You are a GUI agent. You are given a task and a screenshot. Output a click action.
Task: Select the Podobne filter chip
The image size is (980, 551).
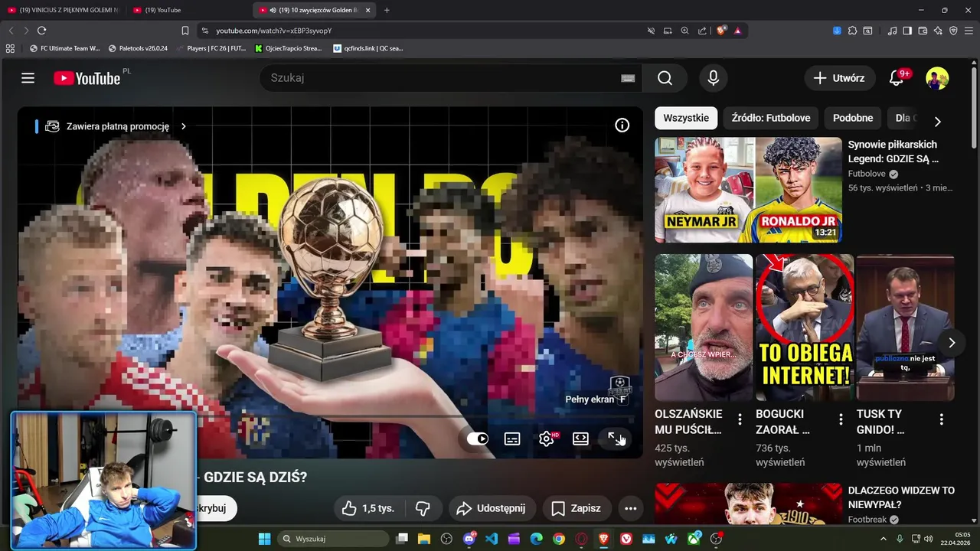(853, 118)
